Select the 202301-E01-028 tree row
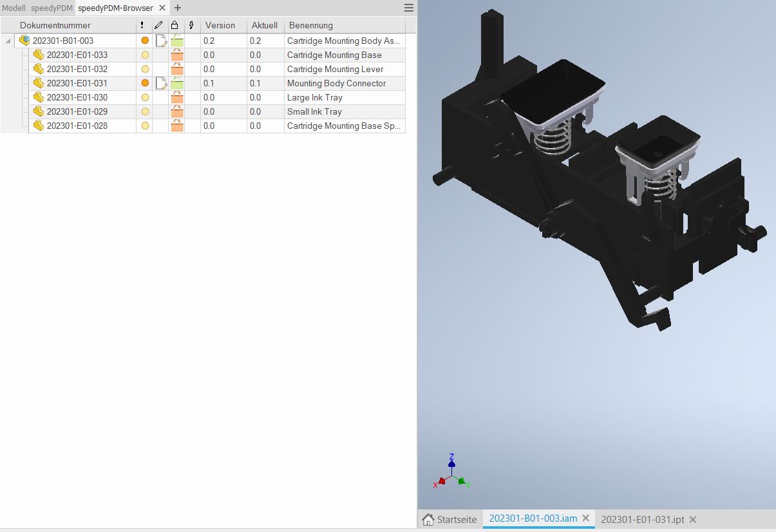The width and height of the screenshot is (776, 532). coord(77,126)
